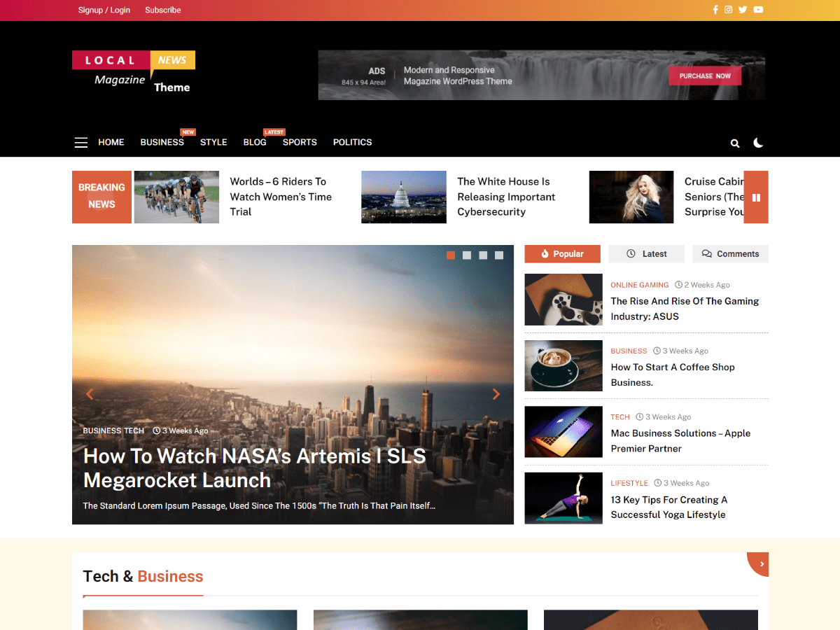Screen dimensions: 840x630
Task: Visit the Facebook page icon
Action: coord(715,9)
